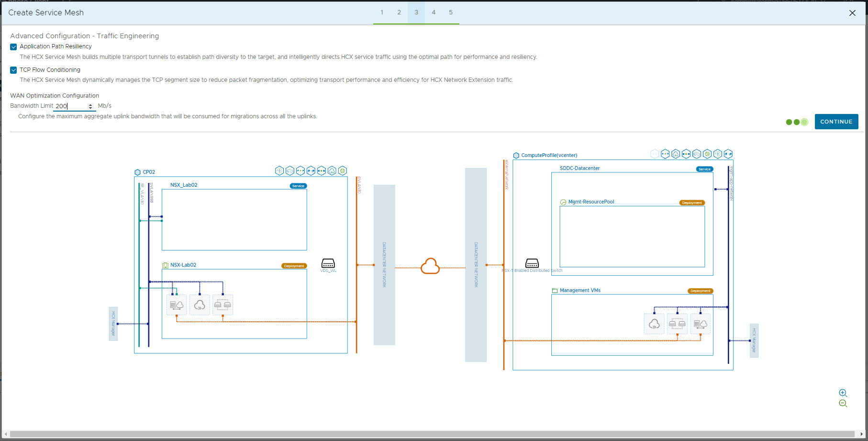Select wizard step 3 tab

tap(416, 12)
